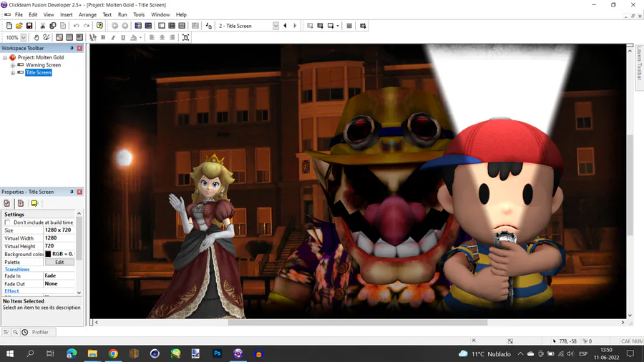Image resolution: width=644 pixels, height=362 pixels.
Task: Open the text color dropdown arrow
Action: click(x=140, y=37)
